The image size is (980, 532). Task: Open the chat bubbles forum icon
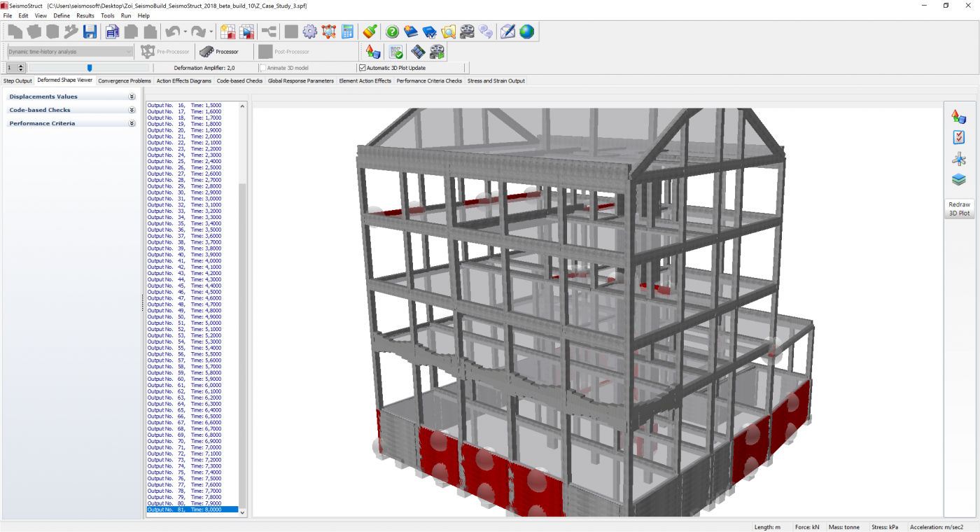pyautogui.click(x=486, y=31)
